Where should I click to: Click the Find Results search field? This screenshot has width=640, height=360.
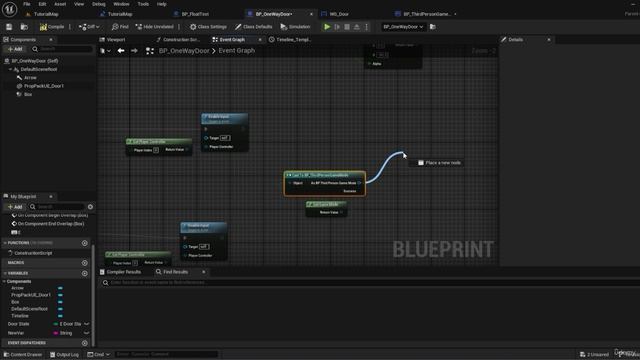367,282
